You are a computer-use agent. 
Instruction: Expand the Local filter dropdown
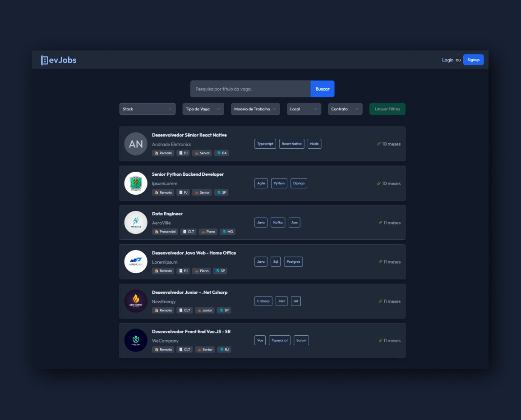304,109
